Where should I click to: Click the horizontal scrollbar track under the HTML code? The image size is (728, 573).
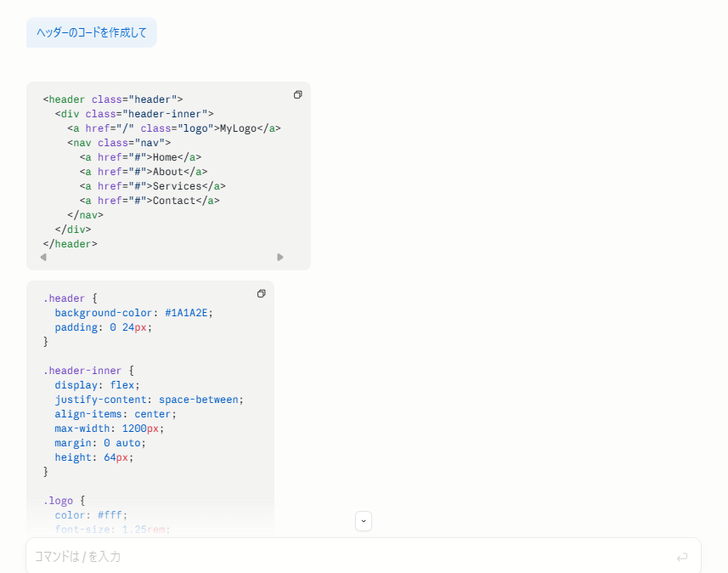click(x=161, y=257)
